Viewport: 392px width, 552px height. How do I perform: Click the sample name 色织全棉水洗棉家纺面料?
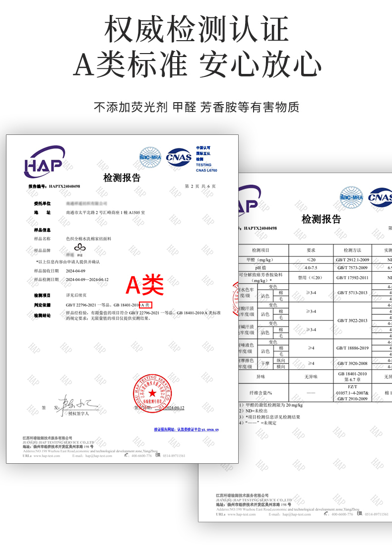[x=88, y=239]
